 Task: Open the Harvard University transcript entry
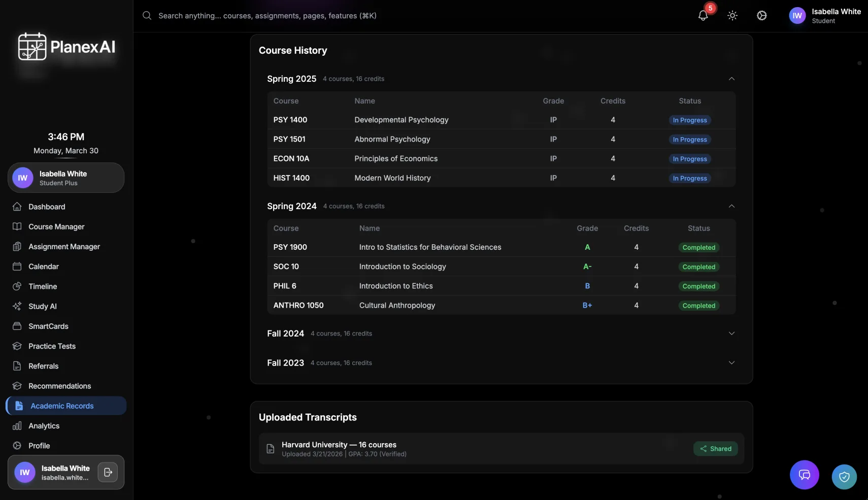[502, 449]
